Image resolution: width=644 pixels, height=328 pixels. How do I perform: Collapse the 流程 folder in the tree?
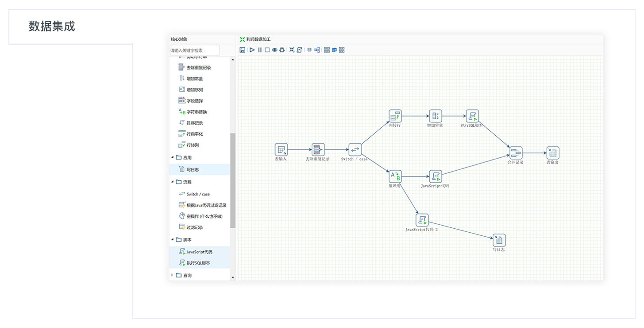173,182
